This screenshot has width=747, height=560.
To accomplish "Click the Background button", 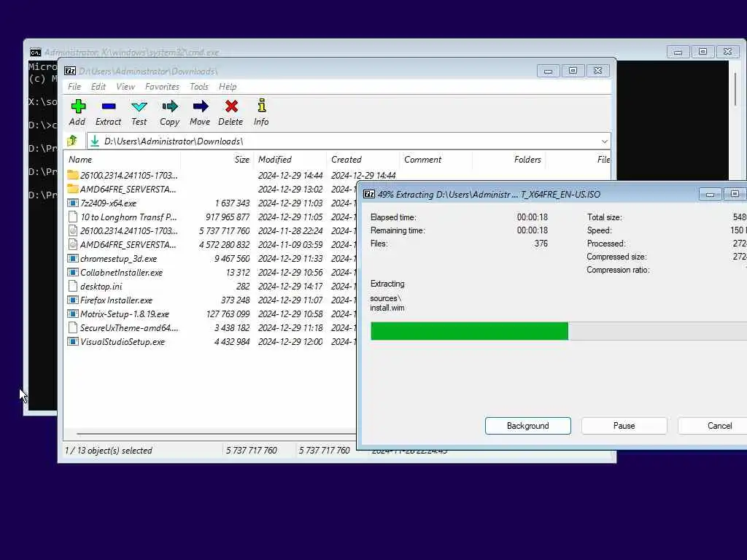I will point(528,426).
